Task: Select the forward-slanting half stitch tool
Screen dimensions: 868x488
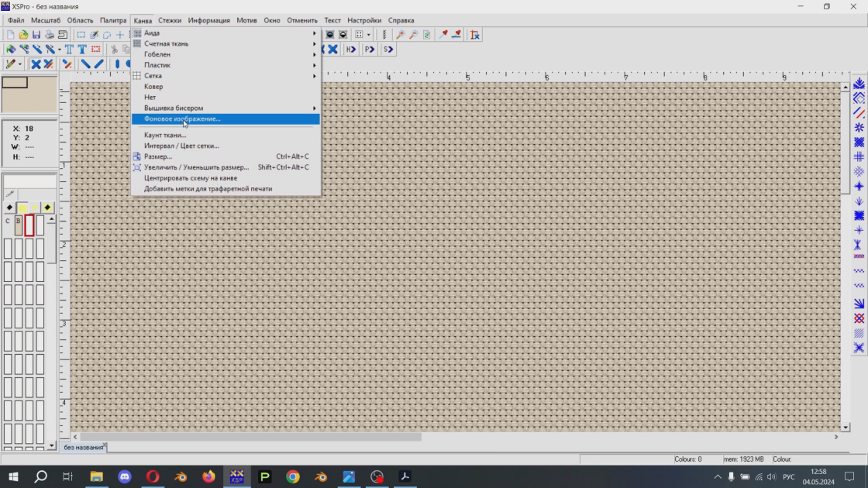Action: click(99, 64)
